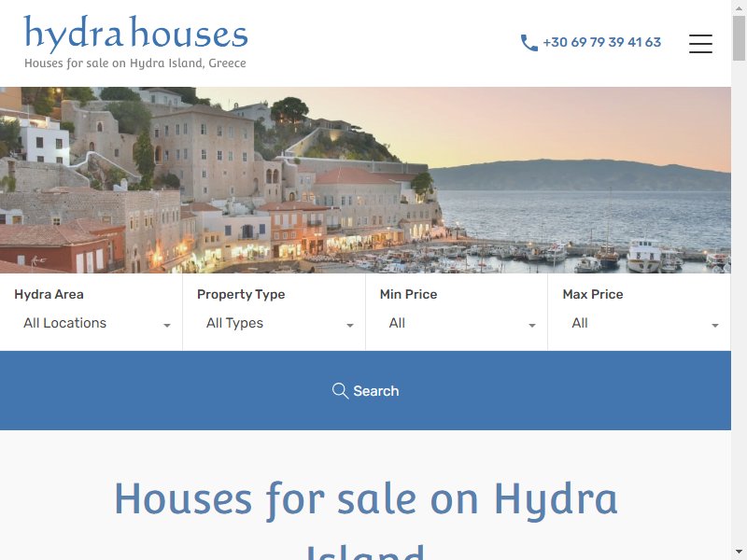Click the Hydra Area dropdown arrow

point(167,326)
